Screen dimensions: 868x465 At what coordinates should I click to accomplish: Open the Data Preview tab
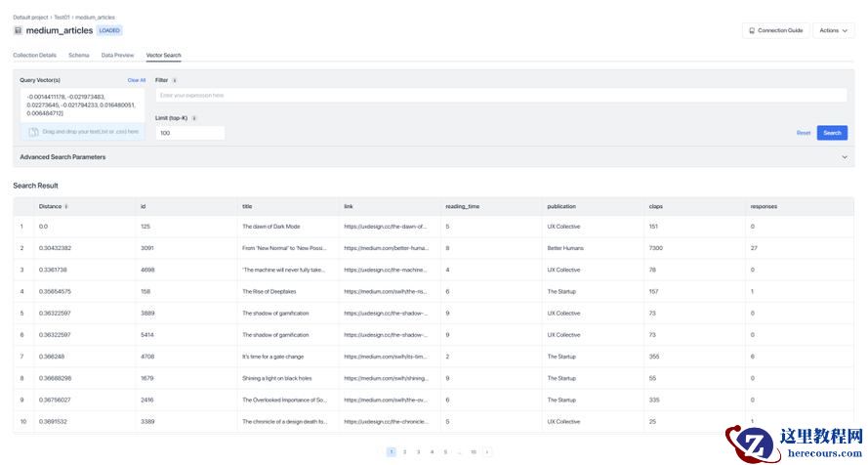click(117, 56)
